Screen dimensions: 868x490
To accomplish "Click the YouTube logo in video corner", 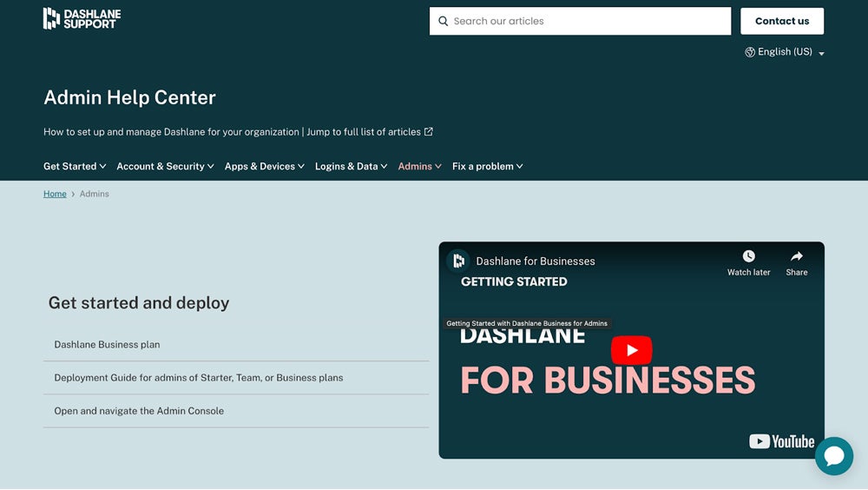I will point(781,441).
